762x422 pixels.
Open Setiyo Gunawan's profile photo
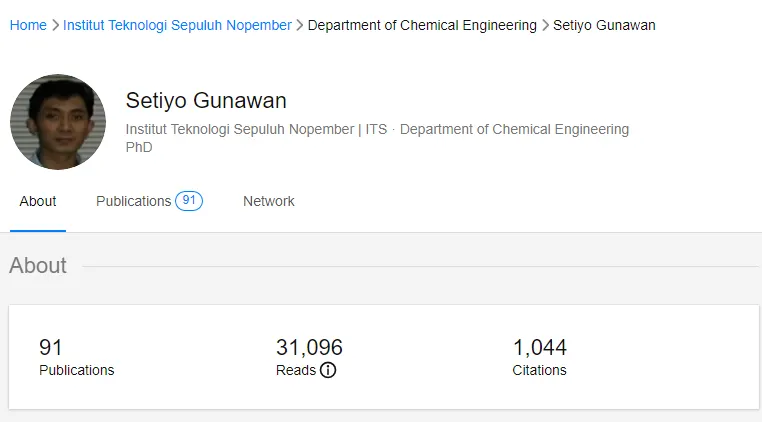(x=58, y=122)
